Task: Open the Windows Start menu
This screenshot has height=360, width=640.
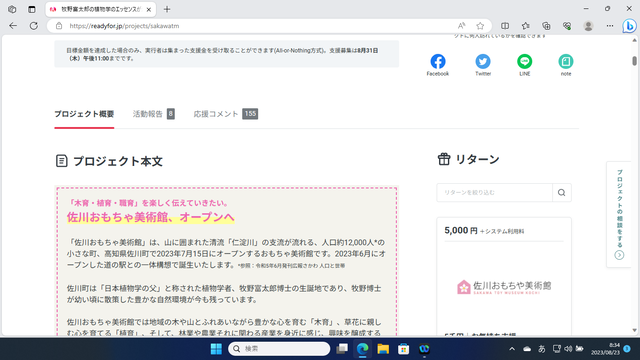Action: coord(216,349)
